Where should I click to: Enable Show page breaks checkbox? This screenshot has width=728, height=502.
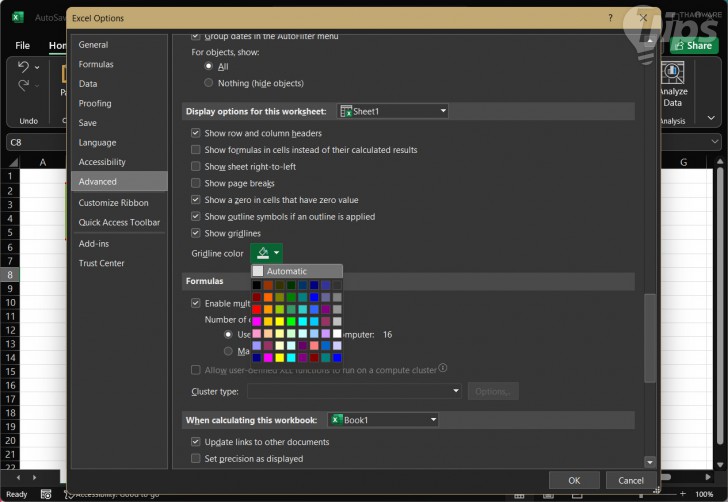196,183
